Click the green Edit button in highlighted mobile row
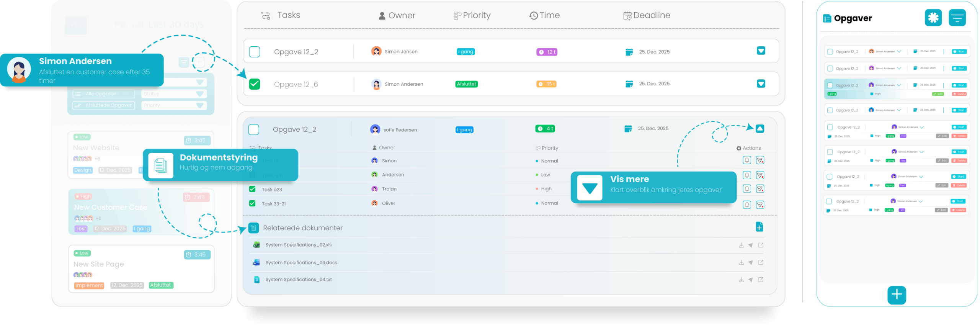This screenshot has width=980, height=329. pyautogui.click(x=938, y=94)
